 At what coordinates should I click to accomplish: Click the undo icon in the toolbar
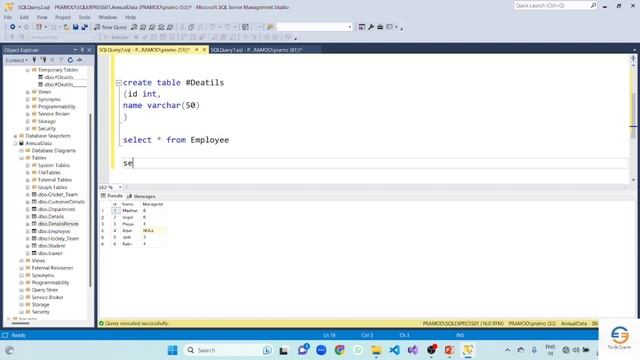(212, 27)
